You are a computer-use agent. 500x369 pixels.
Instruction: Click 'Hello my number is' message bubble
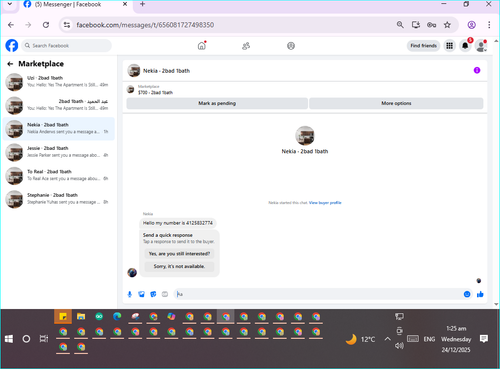click(178, 223)
